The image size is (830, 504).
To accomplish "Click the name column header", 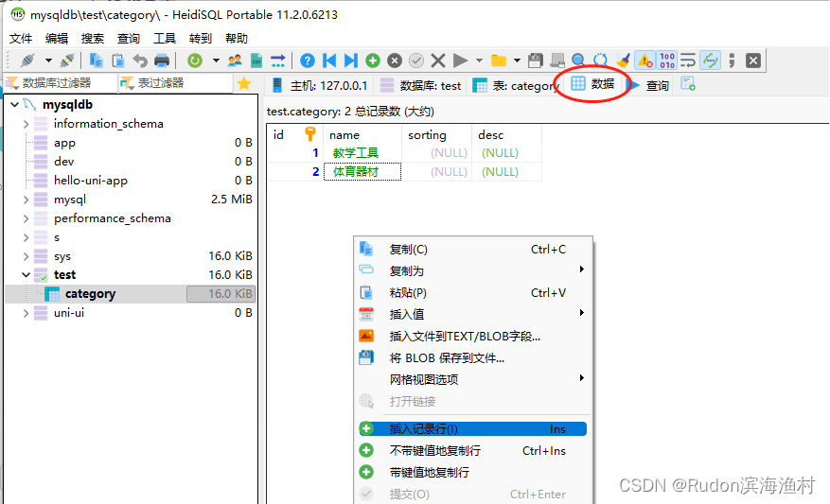I will (362, 135).
